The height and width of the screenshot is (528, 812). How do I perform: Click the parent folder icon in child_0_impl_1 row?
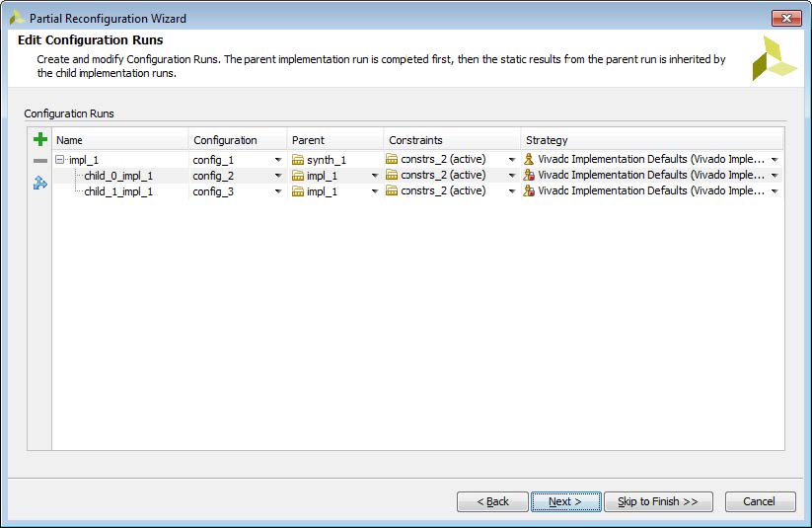pos(298,176)
